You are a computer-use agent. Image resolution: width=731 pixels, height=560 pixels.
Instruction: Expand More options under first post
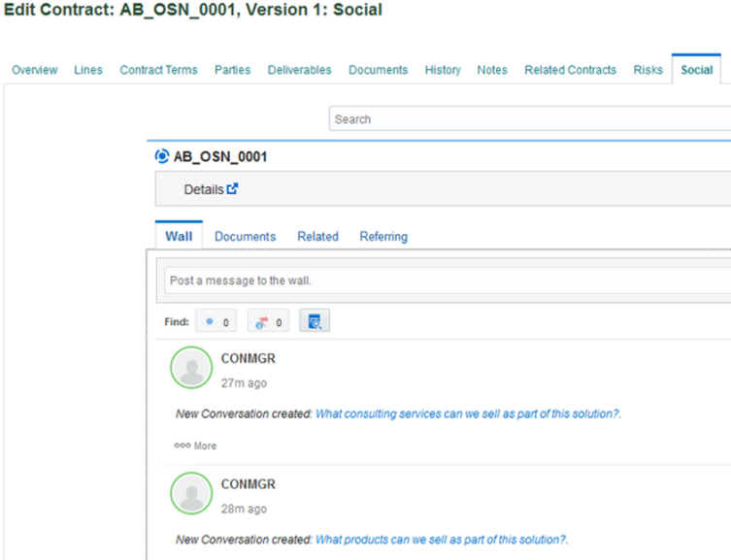pos(195,445)
